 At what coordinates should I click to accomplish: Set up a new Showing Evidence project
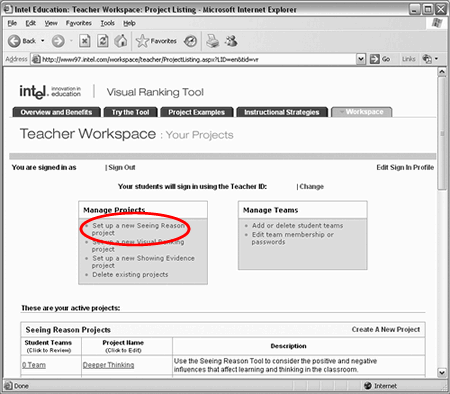(x=143, y=262)
